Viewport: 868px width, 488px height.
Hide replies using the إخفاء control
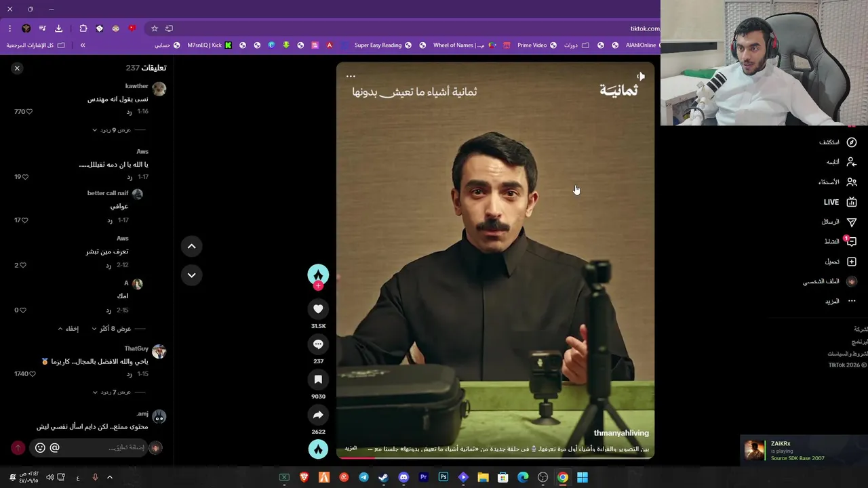point(68,329)
